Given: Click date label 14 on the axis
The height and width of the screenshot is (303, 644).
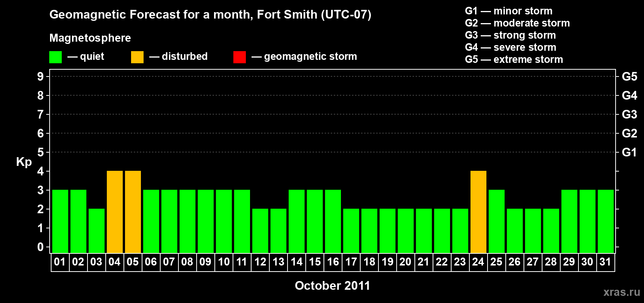Looking at the screenshot, I should pyautogui.click(x=296, y=262).
